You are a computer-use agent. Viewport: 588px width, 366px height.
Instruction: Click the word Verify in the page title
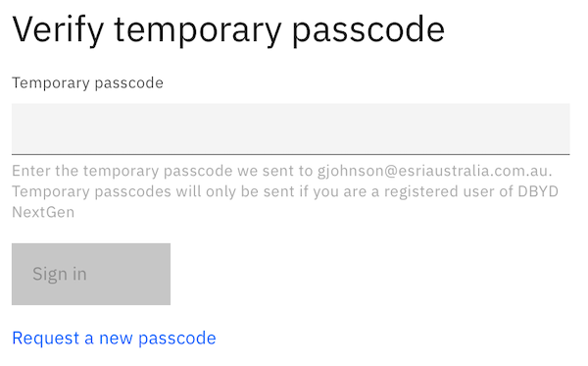coord(58,30)
